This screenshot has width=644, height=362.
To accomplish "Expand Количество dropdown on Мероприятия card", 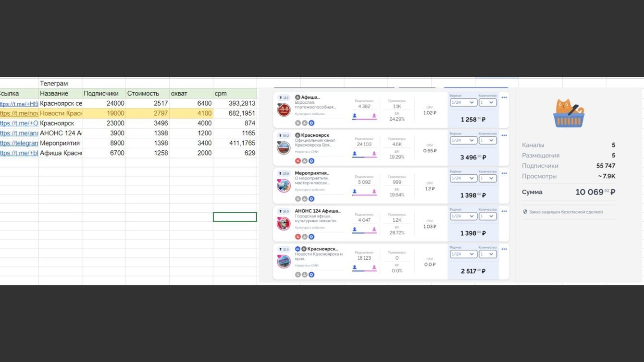I will (x=488, y=178).
